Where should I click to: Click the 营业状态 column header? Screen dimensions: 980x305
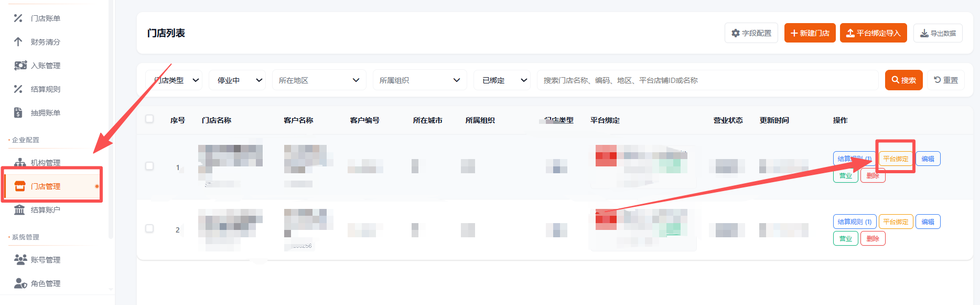tap(728, 120)
